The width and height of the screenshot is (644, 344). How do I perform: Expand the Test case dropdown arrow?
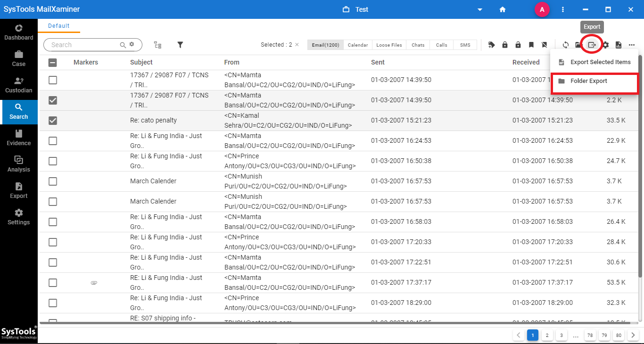pyautogui.click(x=480, y=9)
